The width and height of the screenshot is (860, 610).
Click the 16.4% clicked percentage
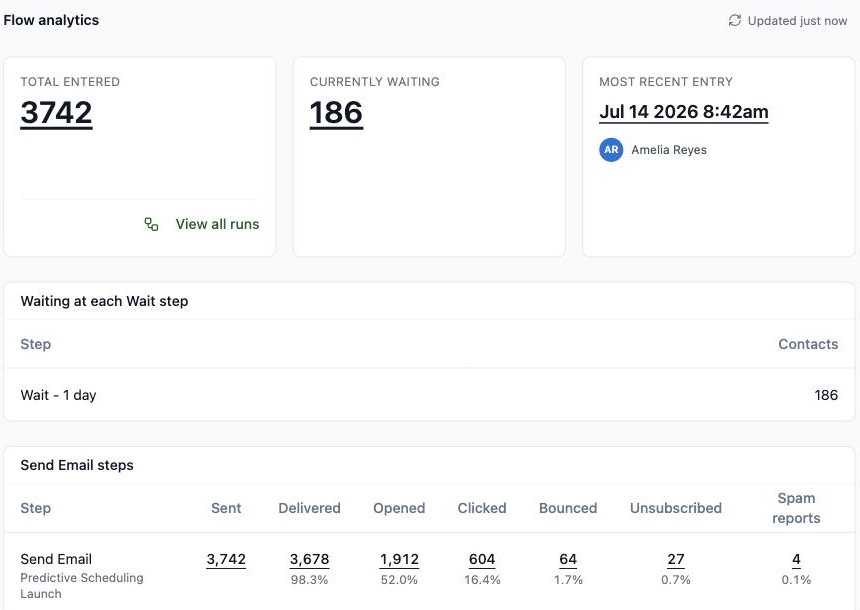(482, 580)
